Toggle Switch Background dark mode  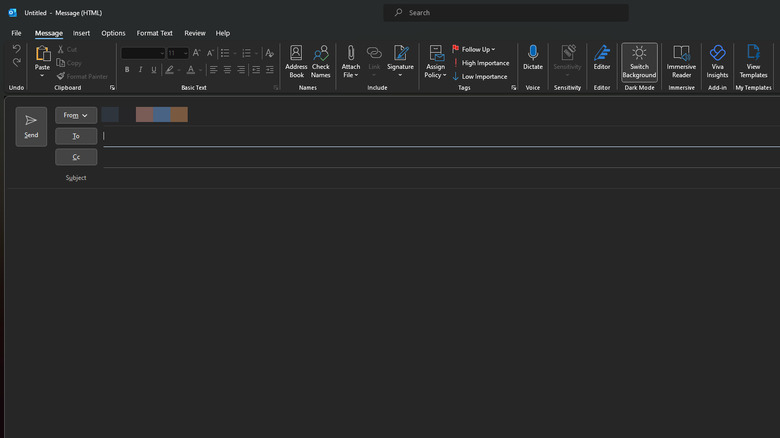639,61
